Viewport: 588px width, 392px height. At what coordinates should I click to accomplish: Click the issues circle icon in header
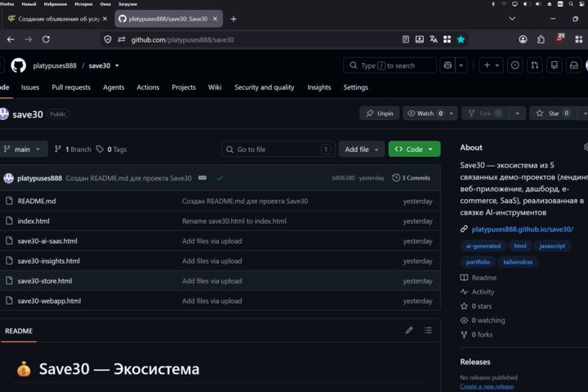[x=515, y=65]
